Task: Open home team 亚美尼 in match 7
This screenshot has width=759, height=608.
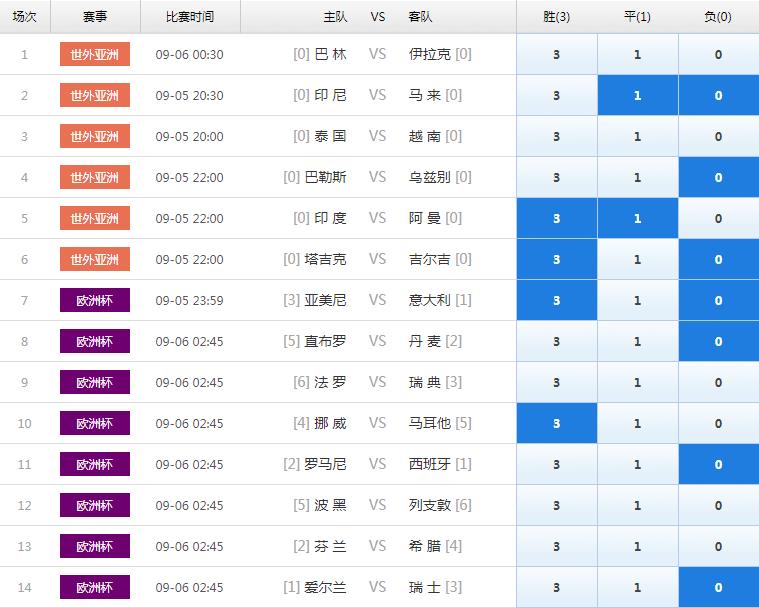Action: [325, 300]
